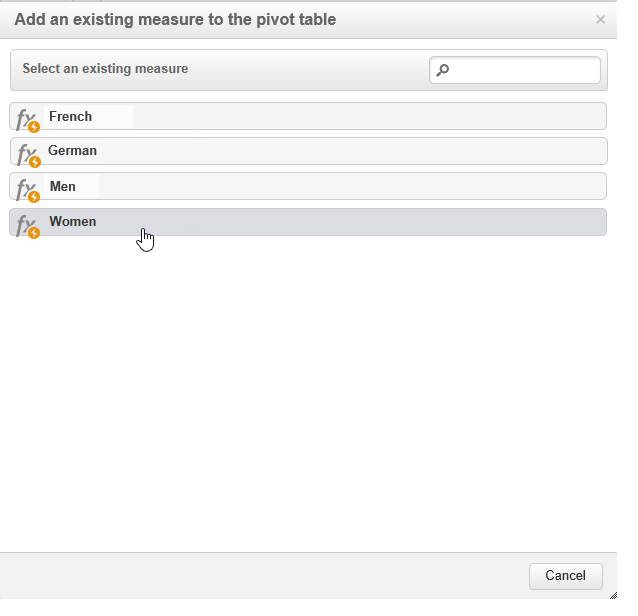Close the dialog with the X
Viewport: 638px width, 616px height.
point(600,19)
